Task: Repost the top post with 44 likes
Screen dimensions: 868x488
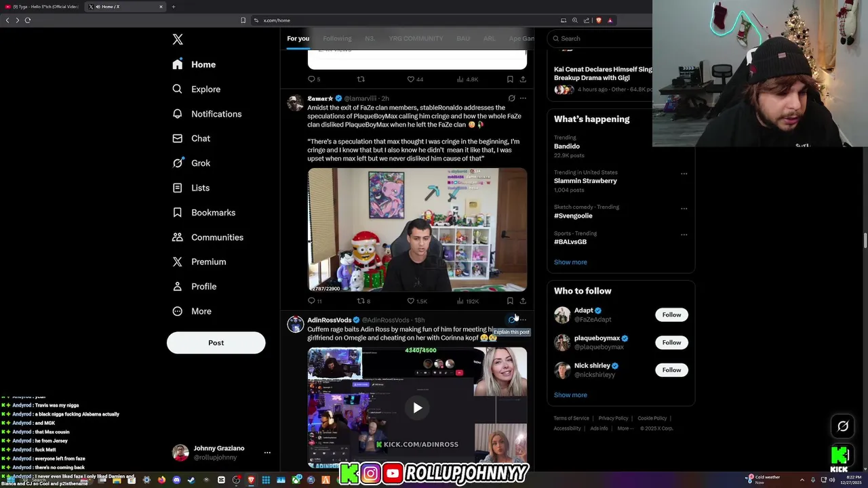Action: tap(361, 79)
